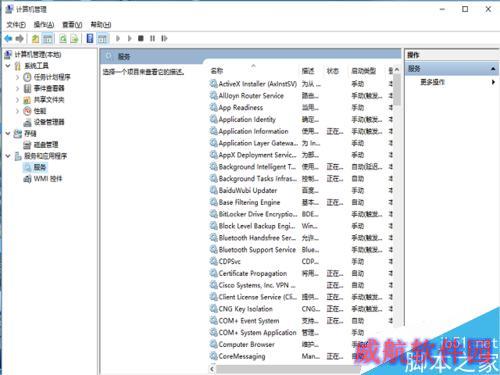The image size is (500, 375).
Task: Open the 查看(V) menu
Action: pos(72,25)
